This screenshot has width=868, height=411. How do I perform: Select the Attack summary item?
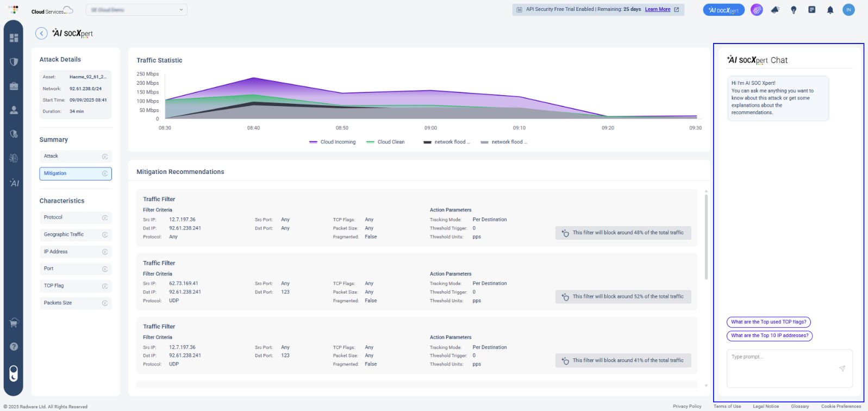click(x=75, y=157)
